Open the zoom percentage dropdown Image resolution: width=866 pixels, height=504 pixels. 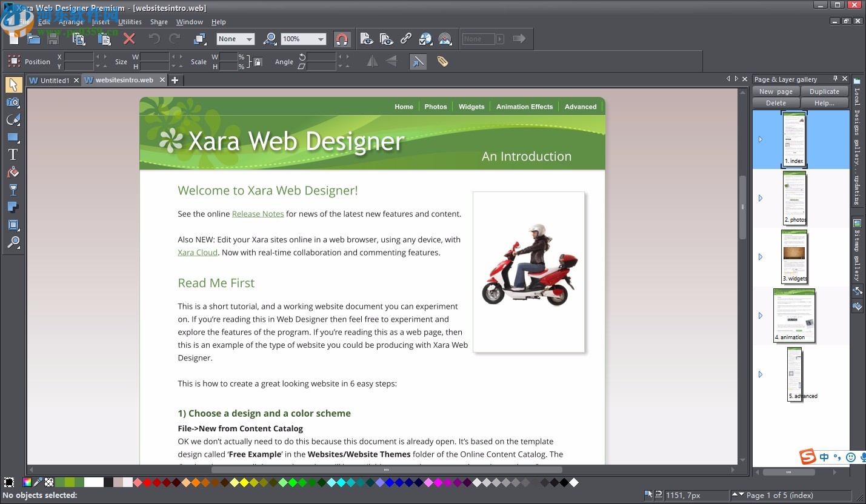[322, 38]
